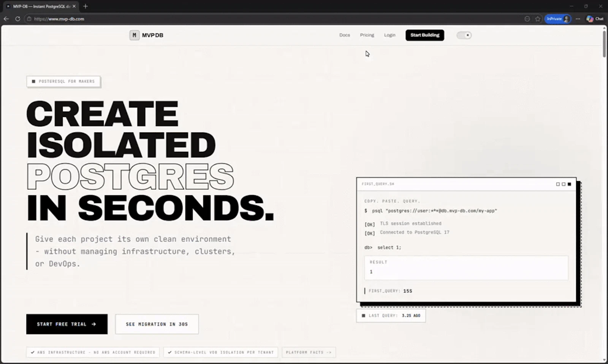Viewport: 608px width, 364px height.
Task: Click AWS Infrastructure no account required badge
Action: [x=93, y=352]
